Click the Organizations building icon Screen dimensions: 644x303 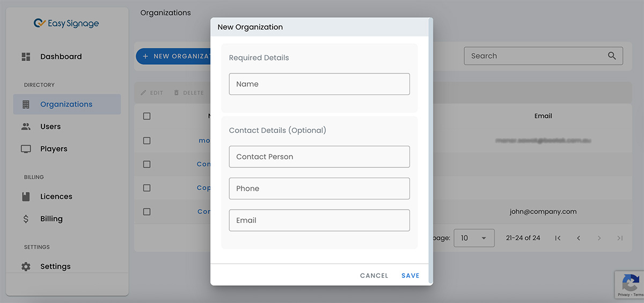[26, 105]
